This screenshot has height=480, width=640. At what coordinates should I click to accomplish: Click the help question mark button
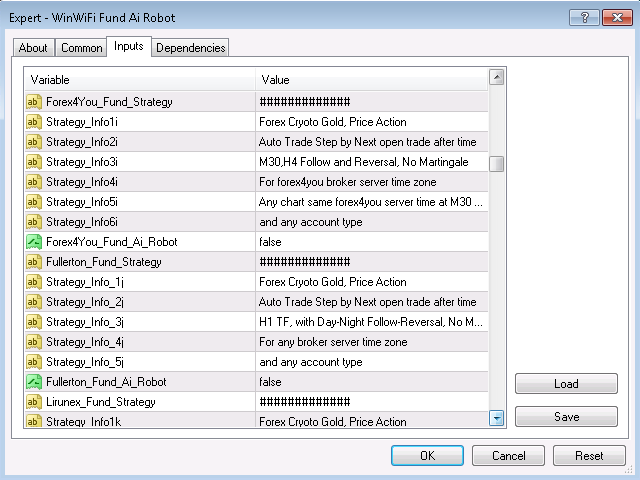coord(584,18)
